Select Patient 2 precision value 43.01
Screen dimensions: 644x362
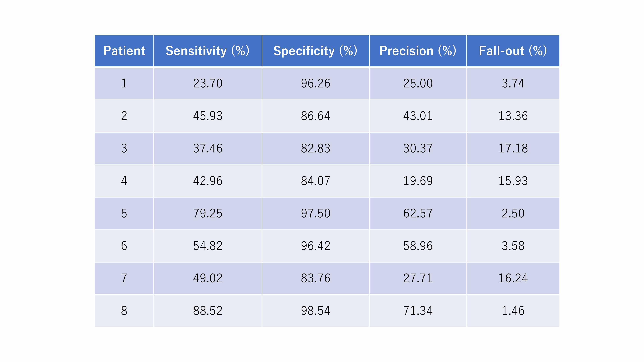pyautogui.click(x=418, y=116)
